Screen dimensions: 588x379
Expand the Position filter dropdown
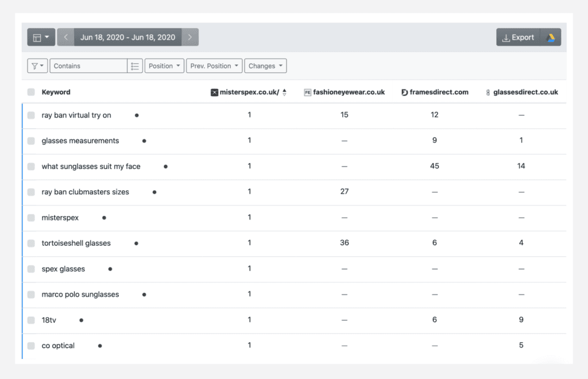click(164, 66)
